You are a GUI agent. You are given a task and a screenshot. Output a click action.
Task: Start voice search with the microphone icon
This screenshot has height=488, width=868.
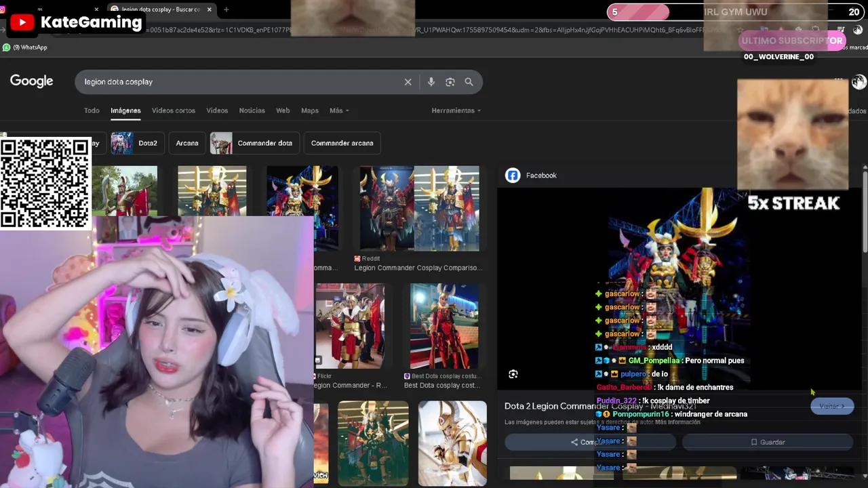point(431,82)
